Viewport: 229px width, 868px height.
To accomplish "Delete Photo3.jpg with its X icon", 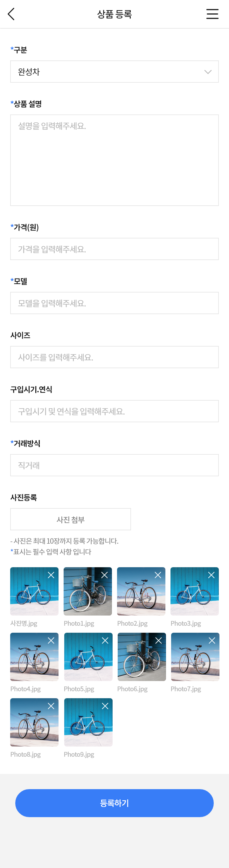I will point(212,575).
